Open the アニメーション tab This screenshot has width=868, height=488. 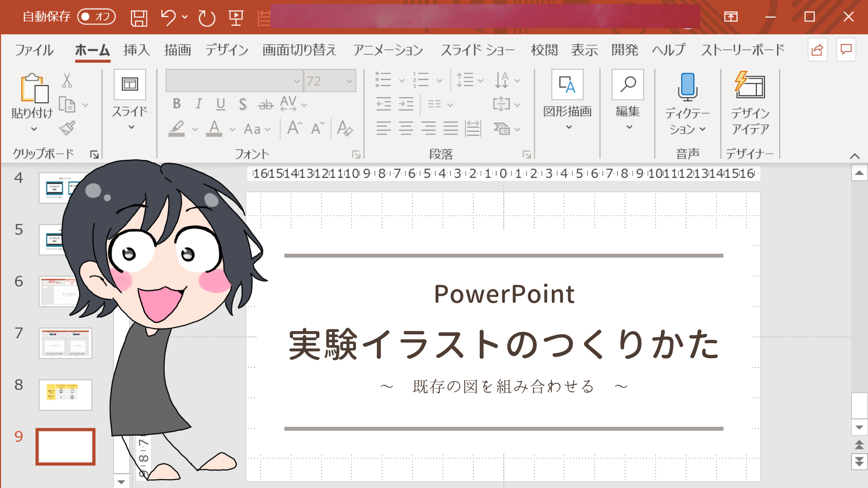388,50
